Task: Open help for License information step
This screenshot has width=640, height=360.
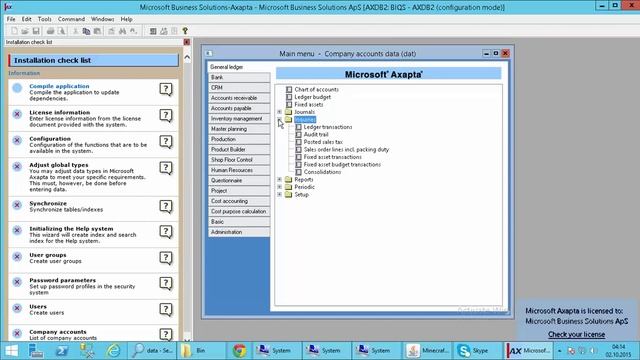Action: coord(166,116)
